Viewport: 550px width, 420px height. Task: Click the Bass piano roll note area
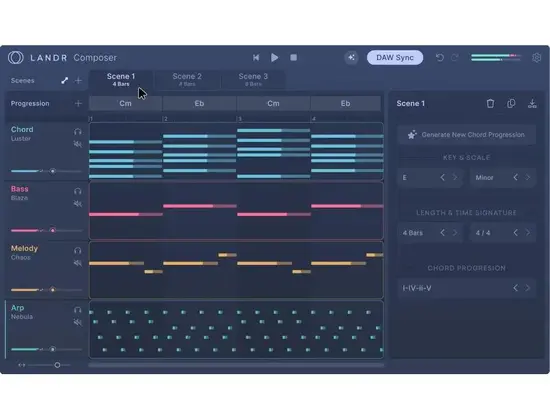(236, 211)
